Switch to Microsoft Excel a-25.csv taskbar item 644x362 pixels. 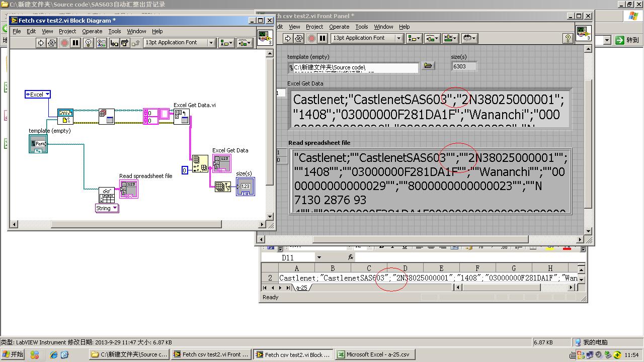coord(374,354)
